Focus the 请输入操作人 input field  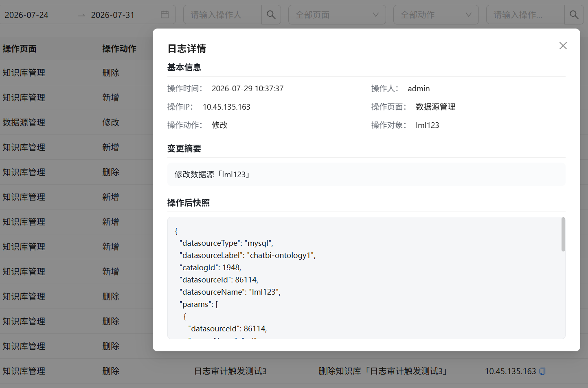click(x=222, y=15)
